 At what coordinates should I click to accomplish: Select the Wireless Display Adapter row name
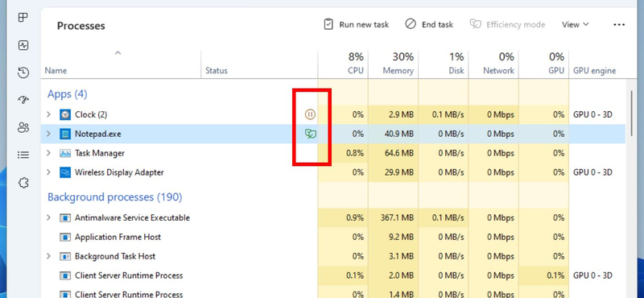(119, 172)
